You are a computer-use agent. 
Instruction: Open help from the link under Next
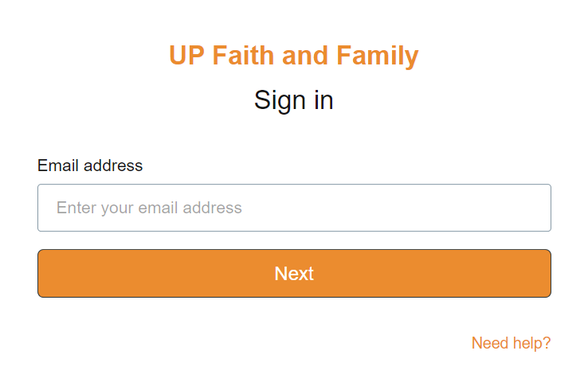pyautogui.click(x=511, y=343)
